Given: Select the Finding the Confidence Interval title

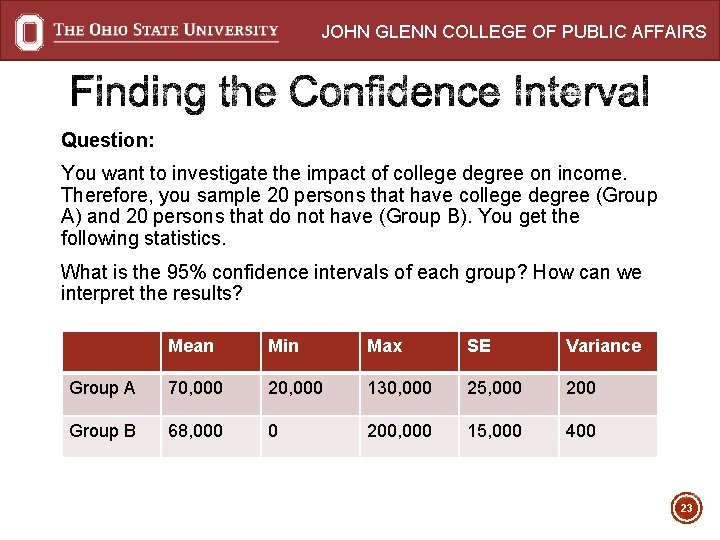Looking at the screenshot, I should 360,94.
